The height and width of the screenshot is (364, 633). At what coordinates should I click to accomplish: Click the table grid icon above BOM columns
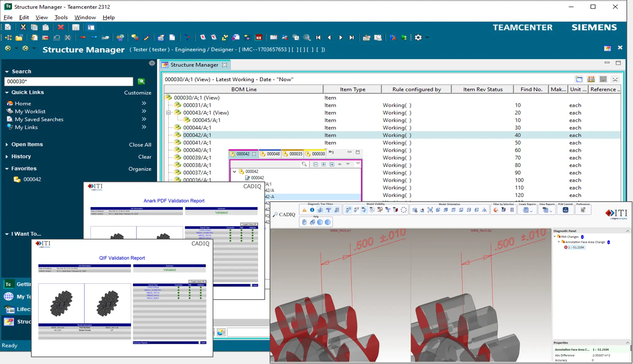pos(591,79)
